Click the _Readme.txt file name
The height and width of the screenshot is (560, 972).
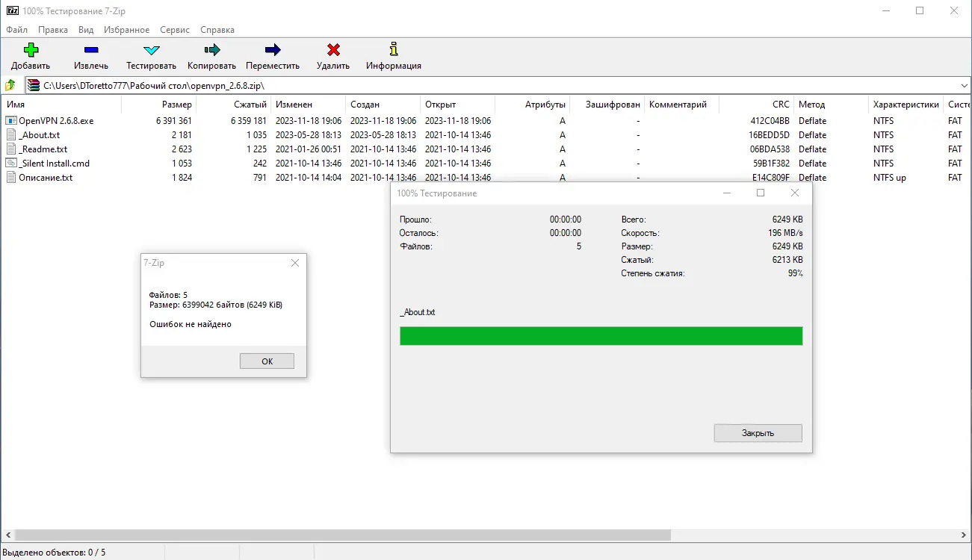[x=43, y=149]
